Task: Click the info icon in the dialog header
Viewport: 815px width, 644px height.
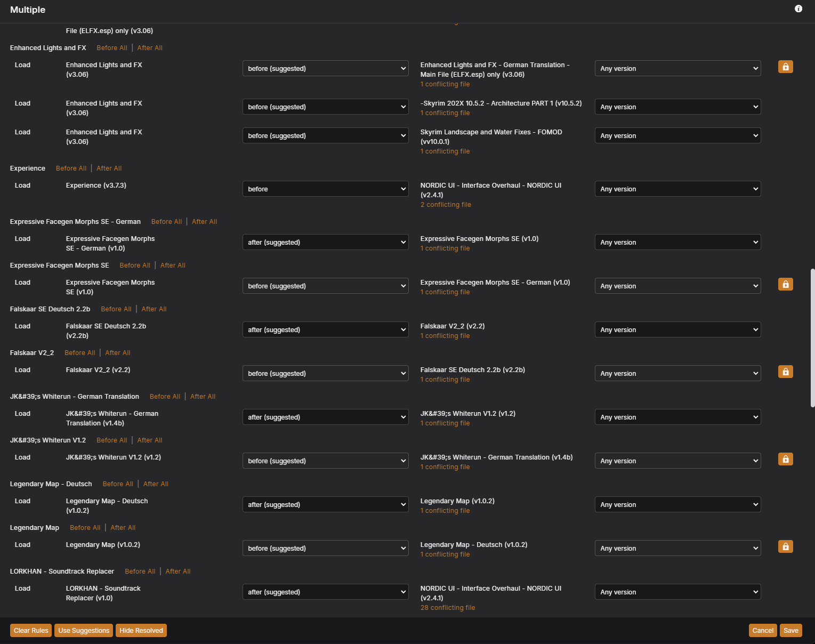Action: [798, 9]
